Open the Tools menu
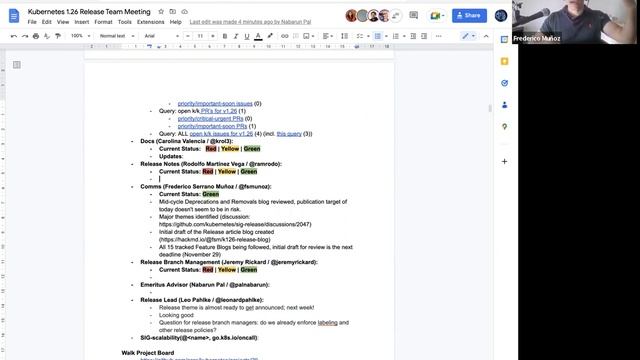This screenshot has height=360, width=640. click(124, 22)
